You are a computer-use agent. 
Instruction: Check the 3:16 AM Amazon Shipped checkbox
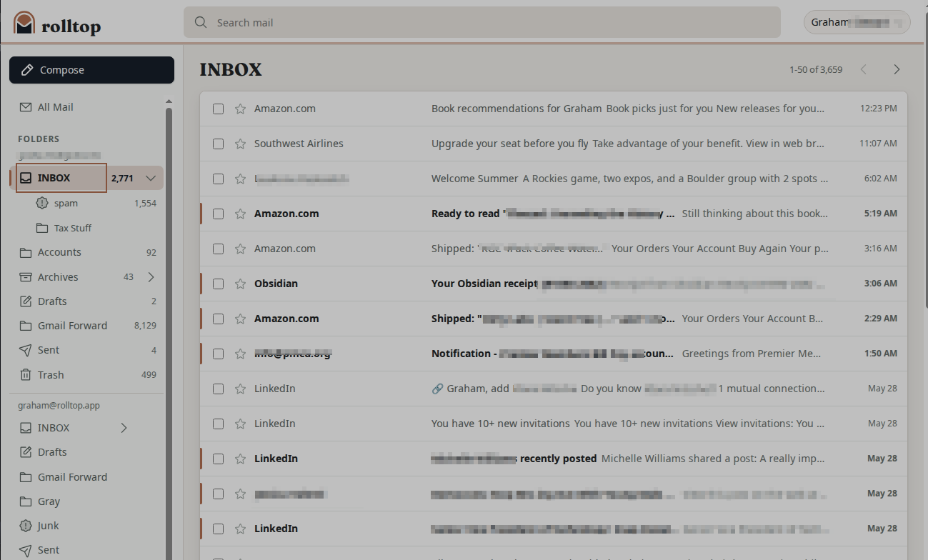pyautogui.click(x=219, y=249)
